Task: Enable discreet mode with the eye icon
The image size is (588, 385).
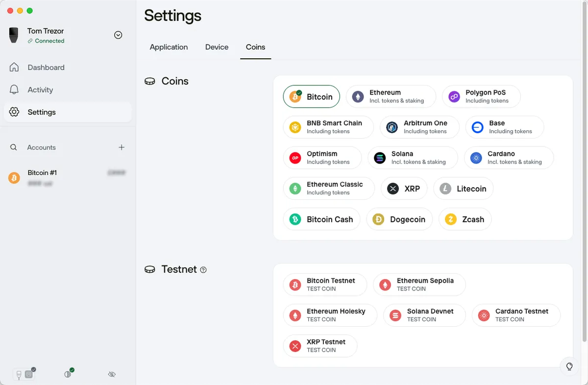Action: point(112,374)
